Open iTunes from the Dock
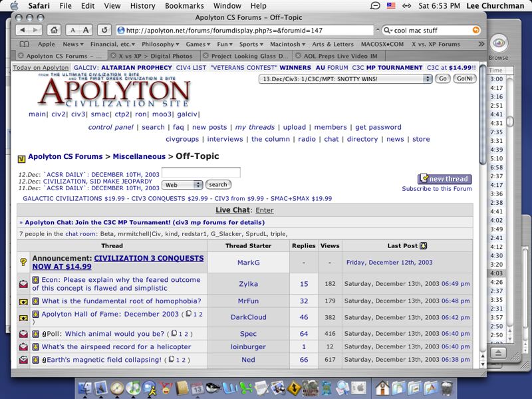The image size is (532, 399). tap(134, 386)
